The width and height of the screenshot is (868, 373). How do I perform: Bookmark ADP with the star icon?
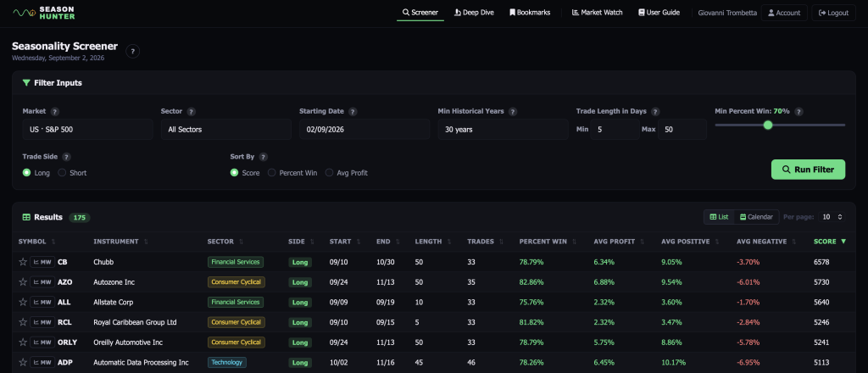click(x=23, y=363)
